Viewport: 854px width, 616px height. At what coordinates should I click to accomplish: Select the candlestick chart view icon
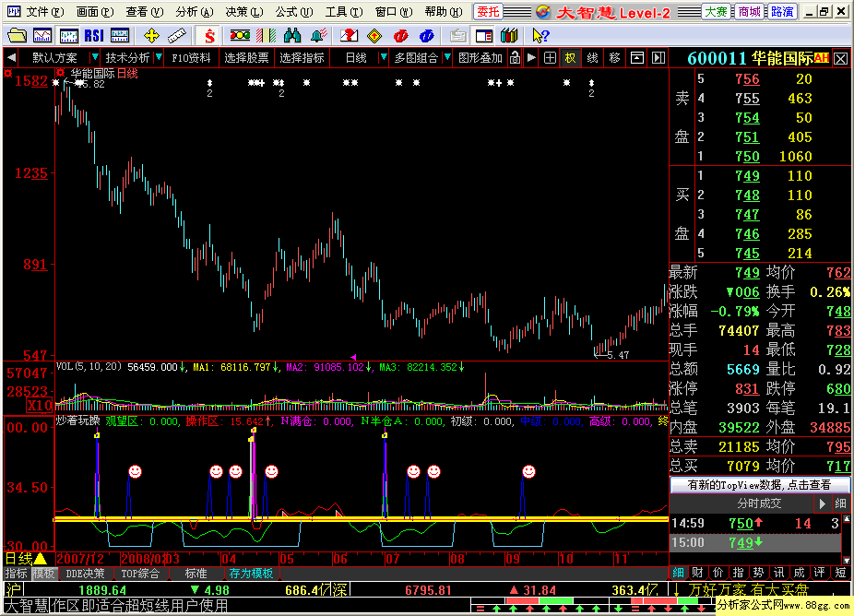68,36
